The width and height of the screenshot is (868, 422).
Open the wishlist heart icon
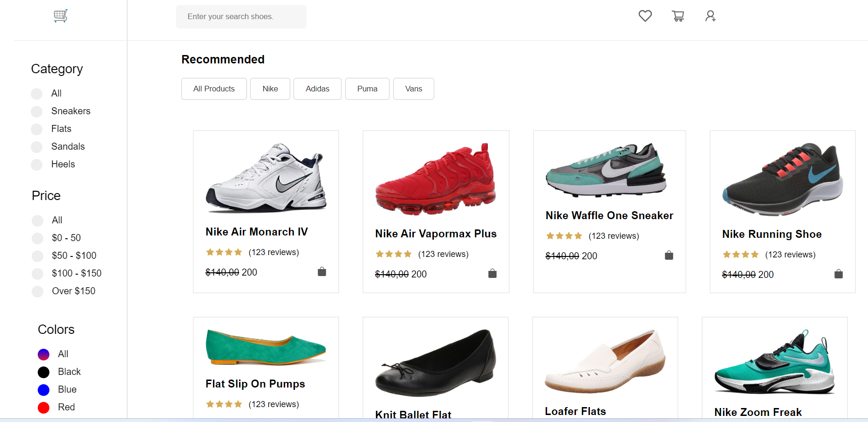[x=645, y=16]
